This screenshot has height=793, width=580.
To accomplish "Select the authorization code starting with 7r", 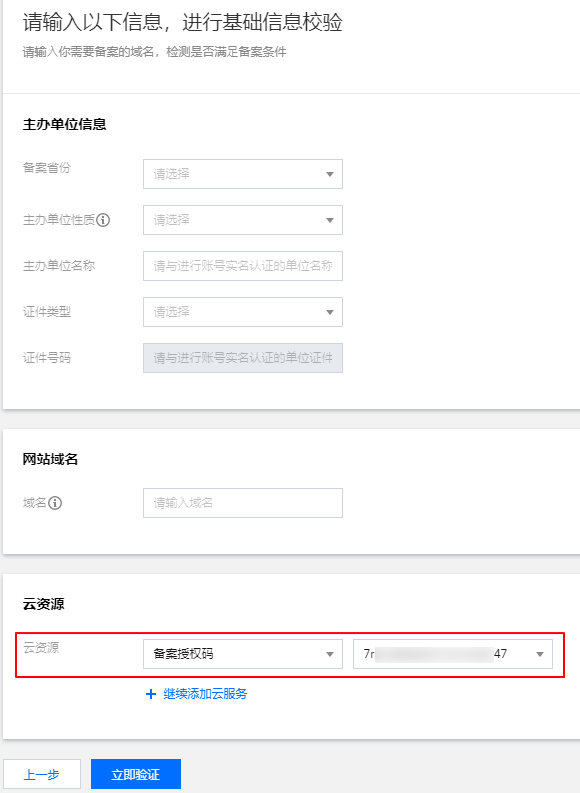I will [x=453, y=654].
